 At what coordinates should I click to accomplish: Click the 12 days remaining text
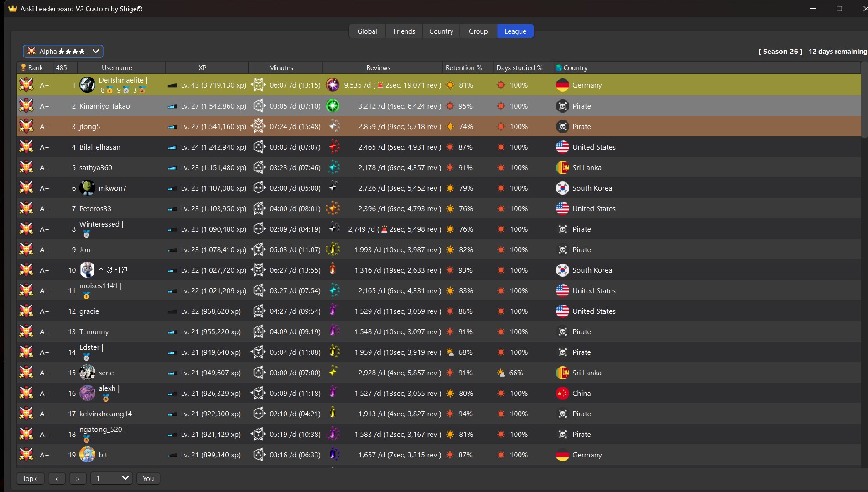837,51
